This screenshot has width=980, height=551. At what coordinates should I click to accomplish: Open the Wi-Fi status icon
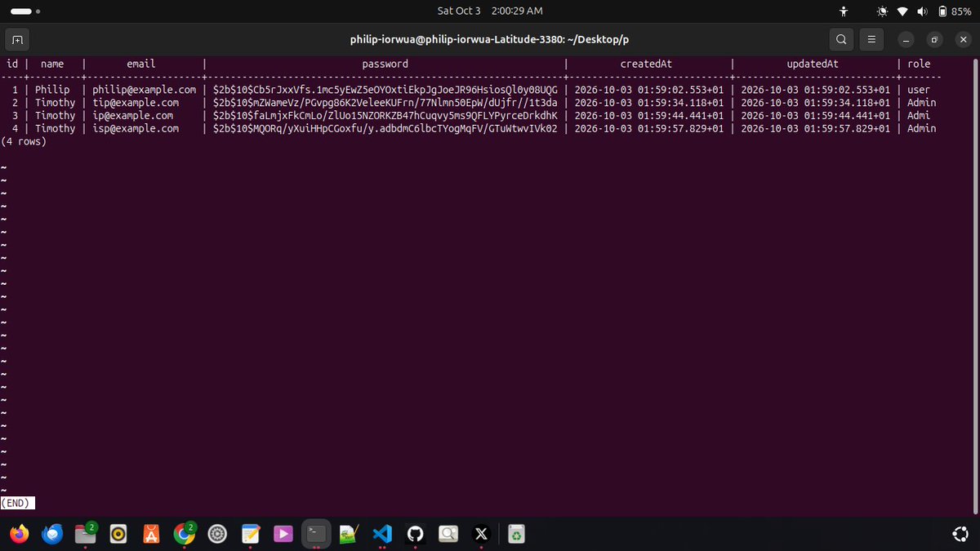[x=902, y=11]
